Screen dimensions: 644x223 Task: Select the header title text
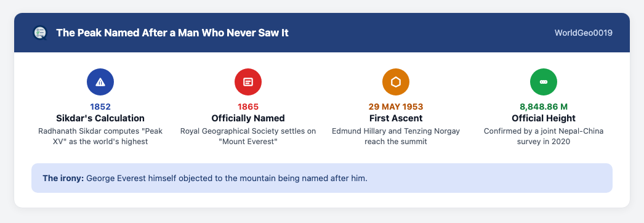[172, 33]
